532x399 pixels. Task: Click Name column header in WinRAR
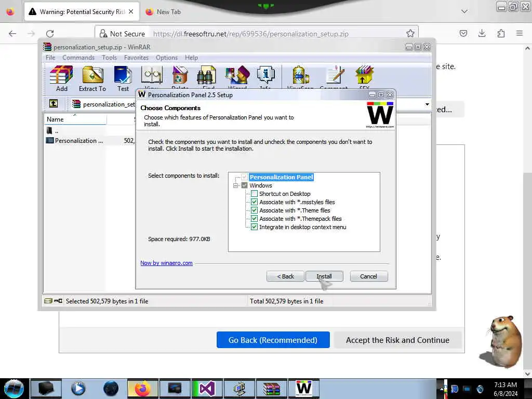coord(75,119)
